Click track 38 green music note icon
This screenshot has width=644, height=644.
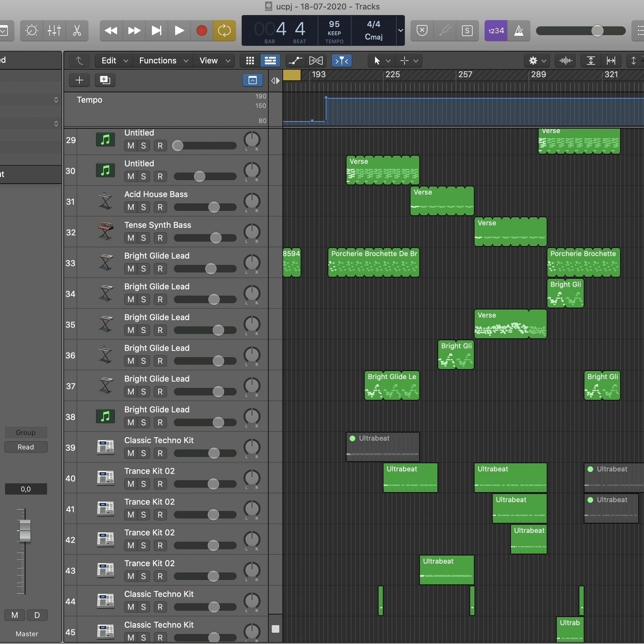click(105, 416)
